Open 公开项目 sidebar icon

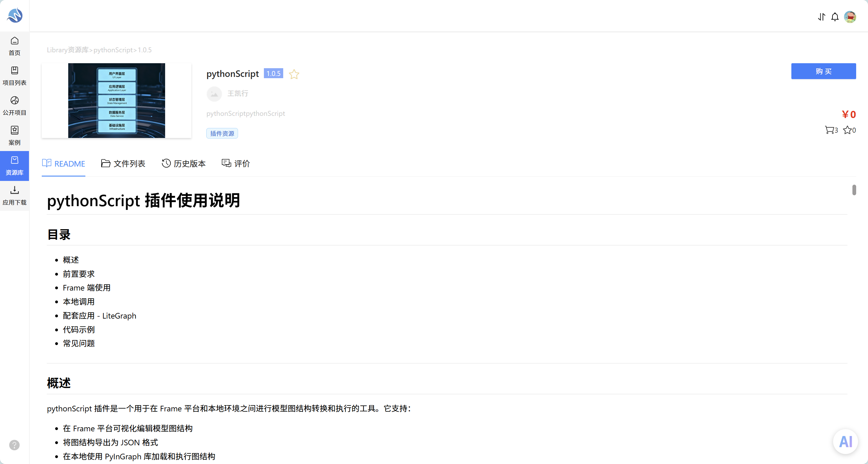(x=15, y=106)
